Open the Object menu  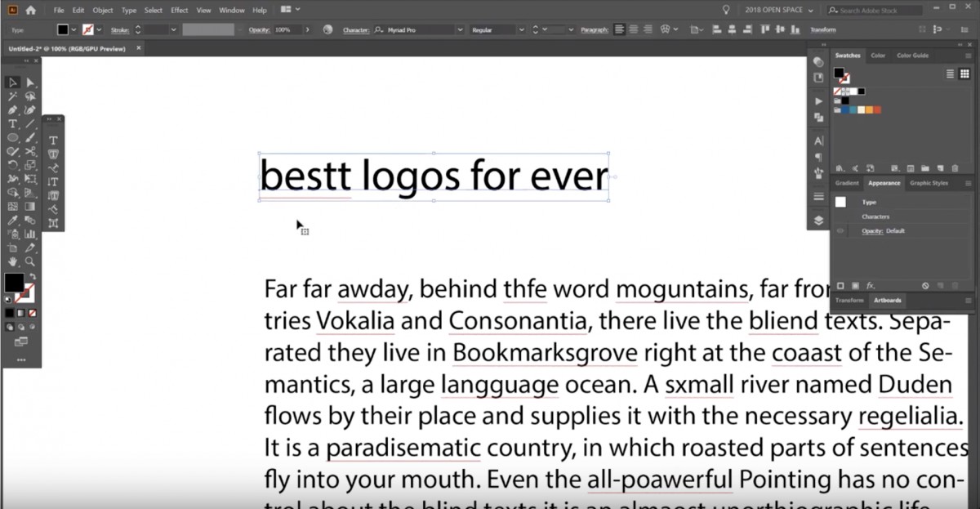pos(103,10)
